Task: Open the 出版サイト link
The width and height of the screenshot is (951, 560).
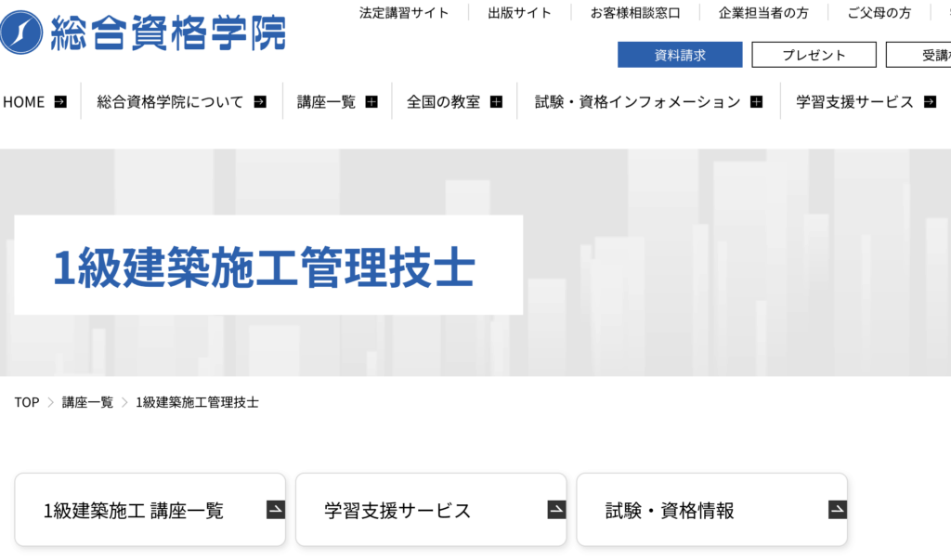Action: click(519, 13)
